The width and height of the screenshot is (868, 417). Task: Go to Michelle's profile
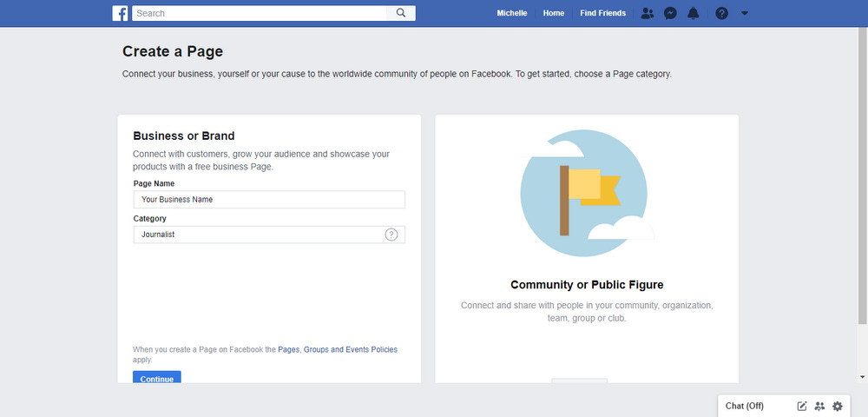click(x=512, y=13)
